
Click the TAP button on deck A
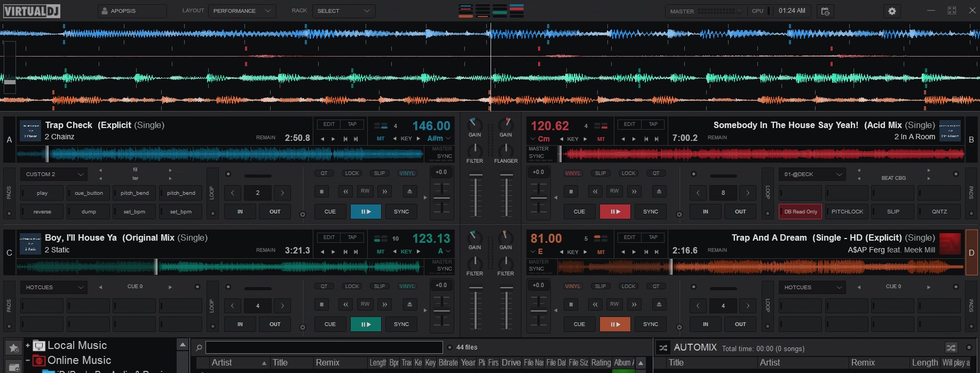352,124
